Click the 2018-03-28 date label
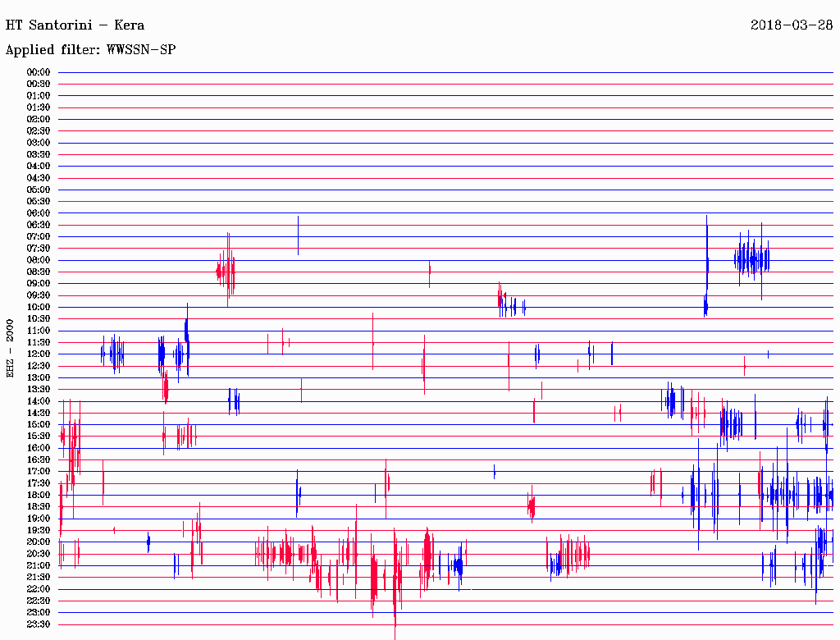Screen dimensions: 840x640 792,25
